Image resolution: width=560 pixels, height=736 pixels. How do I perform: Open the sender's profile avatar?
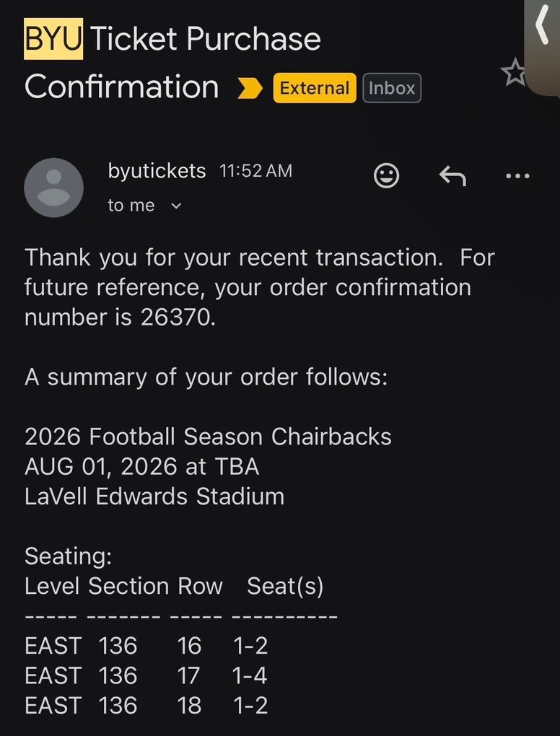pos(53,188)
